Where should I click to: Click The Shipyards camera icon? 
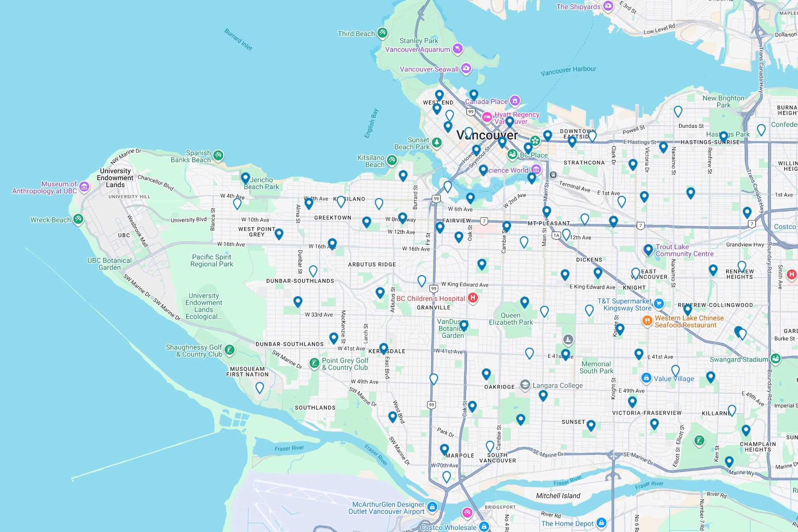[608, 6]
